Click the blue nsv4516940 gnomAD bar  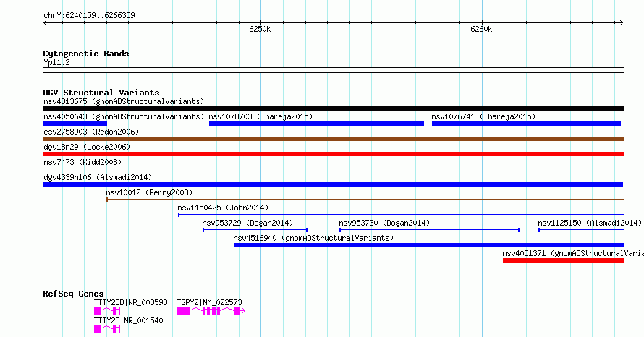tap(428, 245)
